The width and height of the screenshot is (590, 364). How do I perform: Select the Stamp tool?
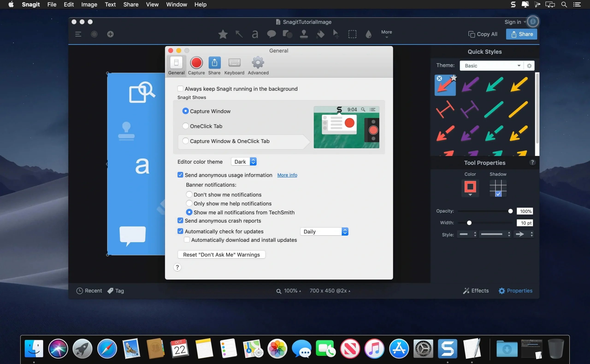pyautogui.click(x=304, y=34)
